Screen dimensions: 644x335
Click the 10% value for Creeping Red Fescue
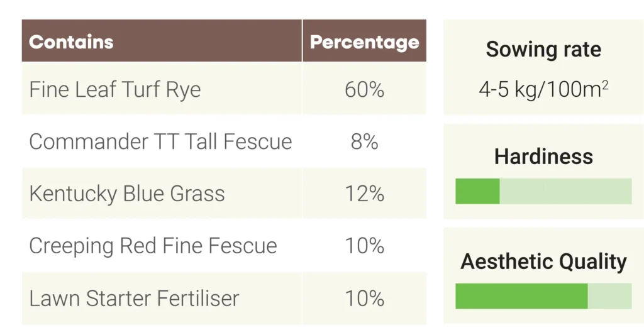coord(364,246)
